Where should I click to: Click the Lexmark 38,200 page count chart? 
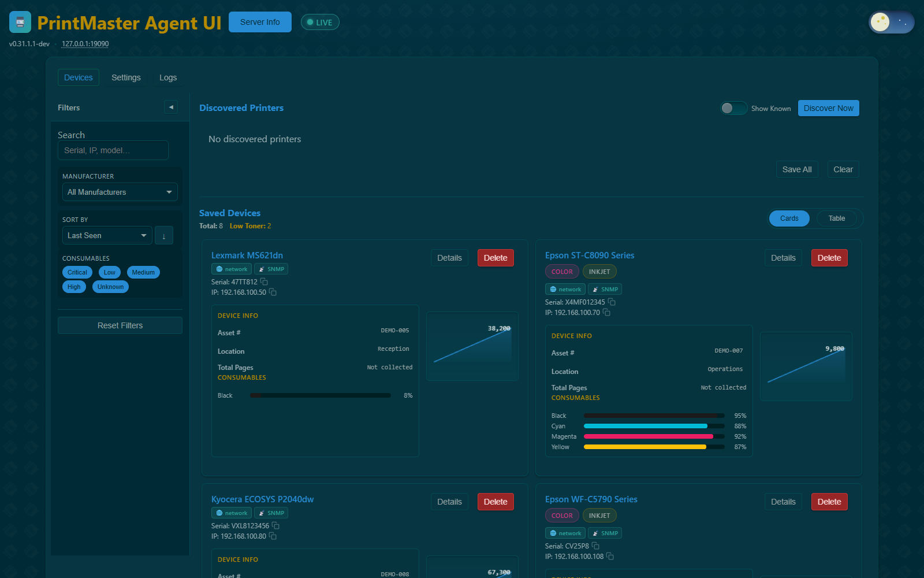(x=472, y=346)
